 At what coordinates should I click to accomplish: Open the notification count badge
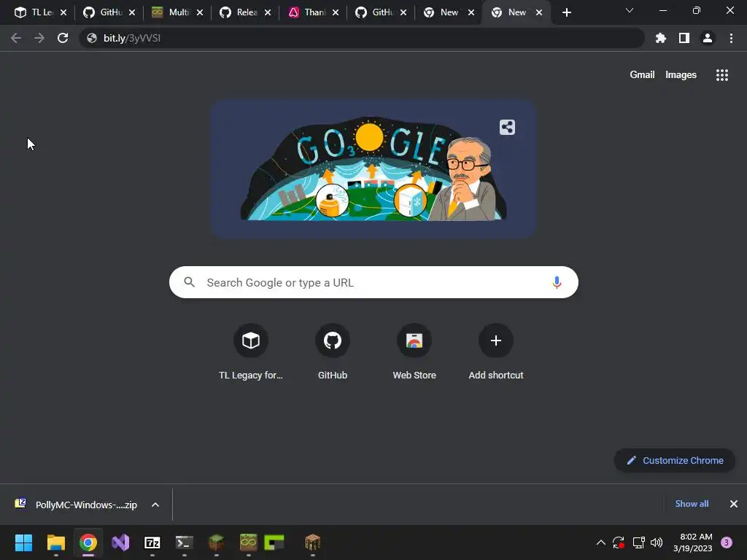point(727,542)
